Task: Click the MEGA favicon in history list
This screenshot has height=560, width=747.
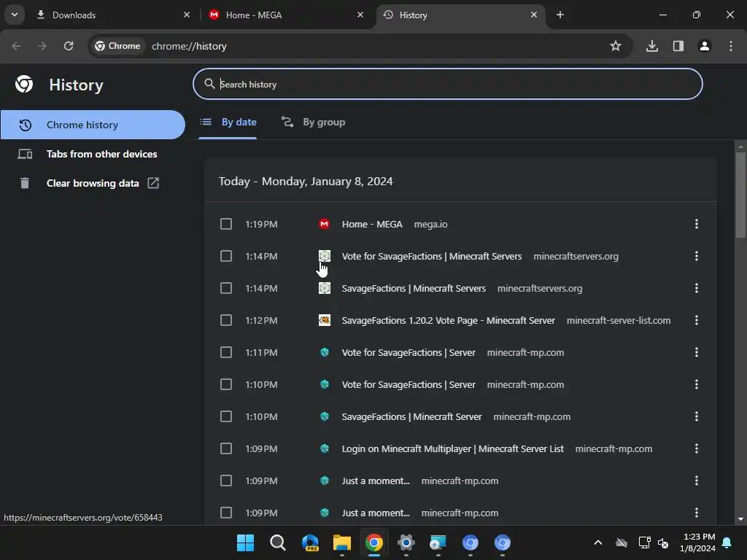Action: coord(325,224)
